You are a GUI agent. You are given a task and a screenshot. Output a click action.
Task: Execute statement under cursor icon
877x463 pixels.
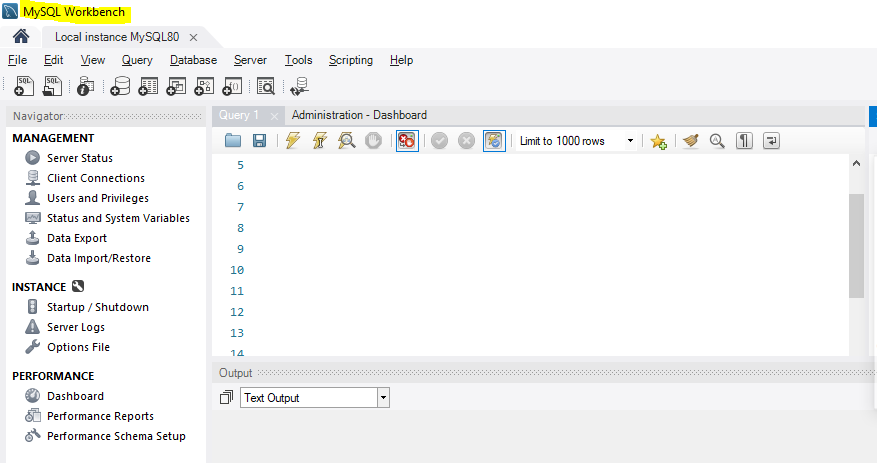[x=319, y=140]
